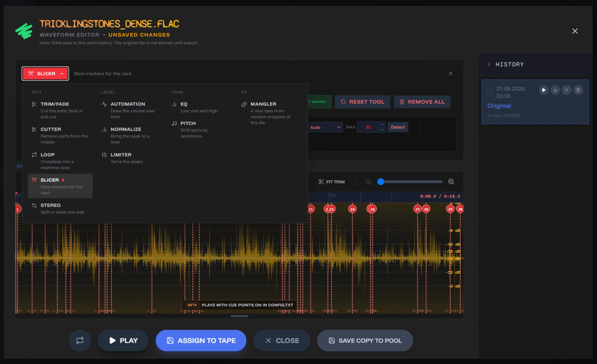
Task: Select slice marker 21
Action: pyautogui.click(x=311, y=209)
